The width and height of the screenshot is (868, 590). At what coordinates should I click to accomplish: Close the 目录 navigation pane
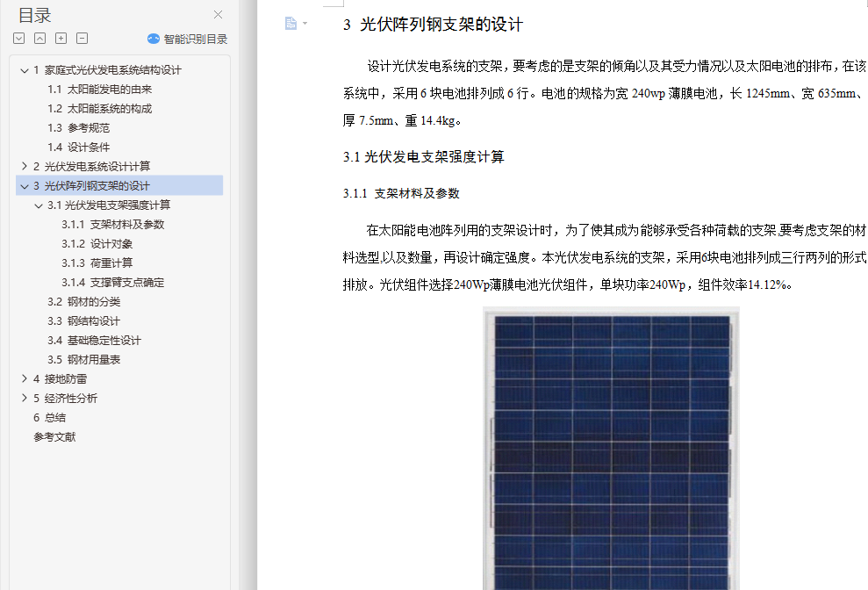[x=219, y=14]
